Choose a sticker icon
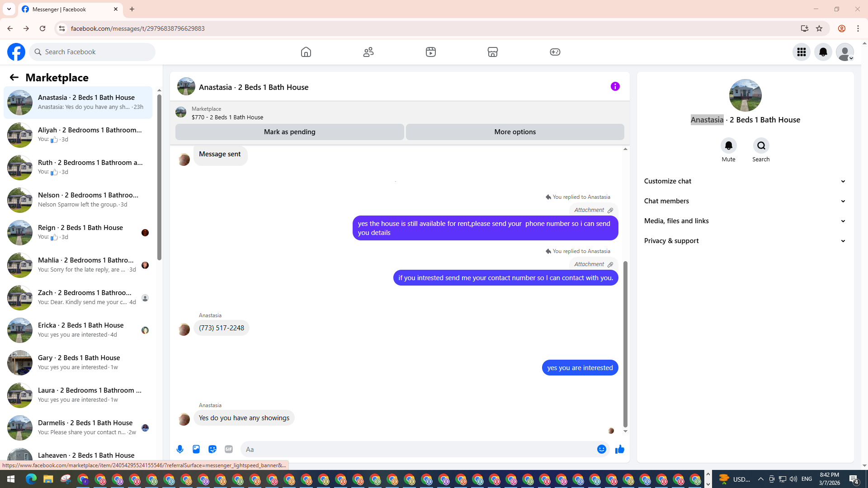The height and width of the screenshot is (488, 868). [x=212, y=449]
